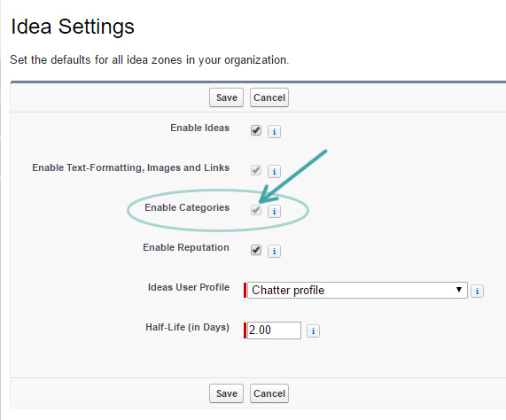Focus the Half-Life (in Days) field
This screenshot has width=506, height=420.
pyautogui.click(x=274, y=331)
